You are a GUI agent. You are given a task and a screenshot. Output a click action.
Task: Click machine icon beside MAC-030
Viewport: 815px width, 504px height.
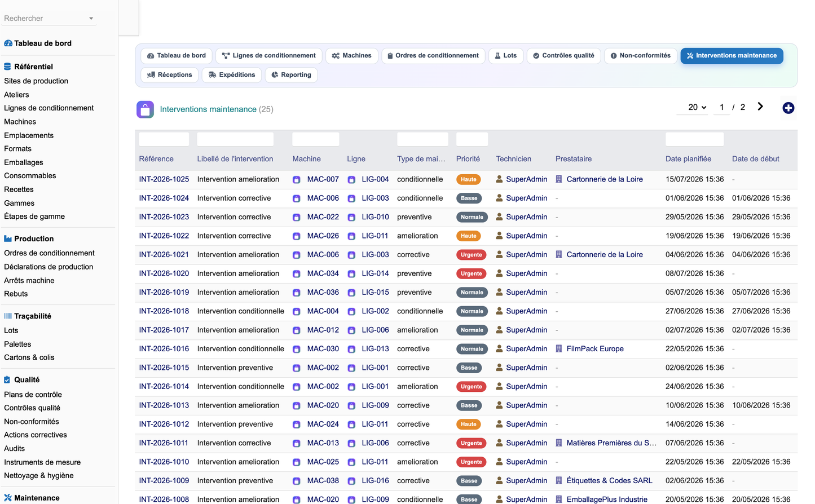[x=297, y=350]
